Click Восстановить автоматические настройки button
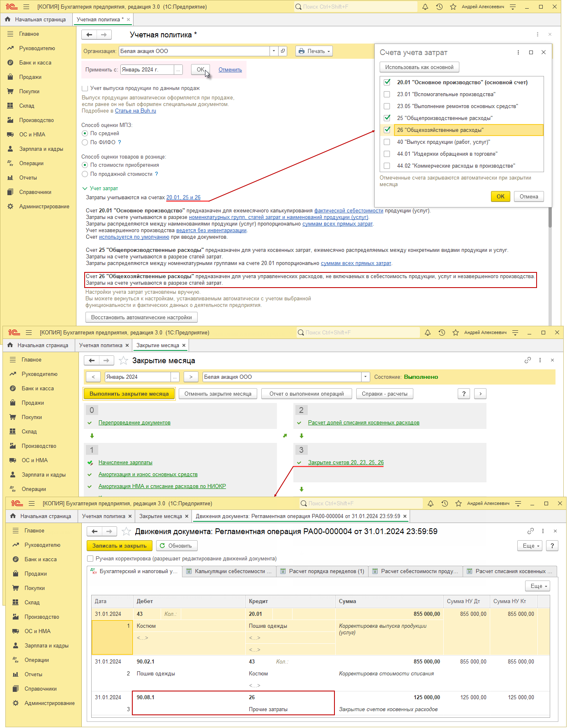The width and height of the screenshot is (567, 728). 141,318
